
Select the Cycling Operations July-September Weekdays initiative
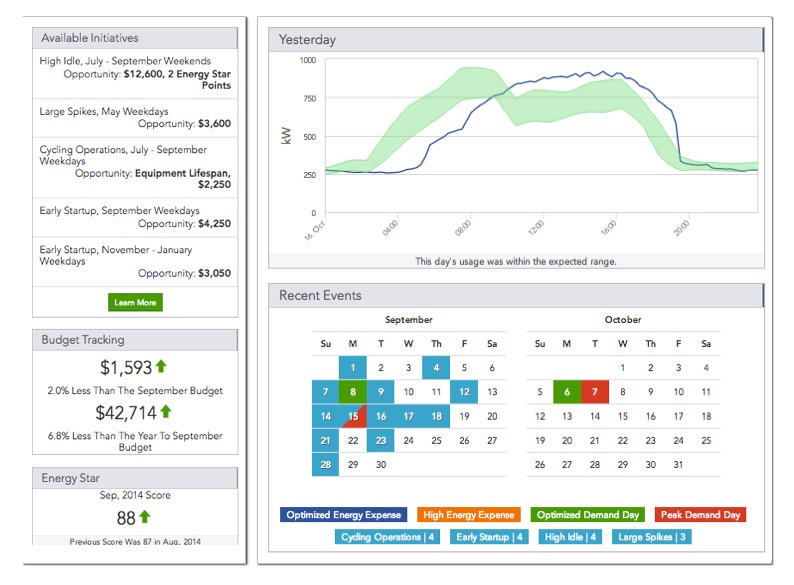click(x=135, y=166)
